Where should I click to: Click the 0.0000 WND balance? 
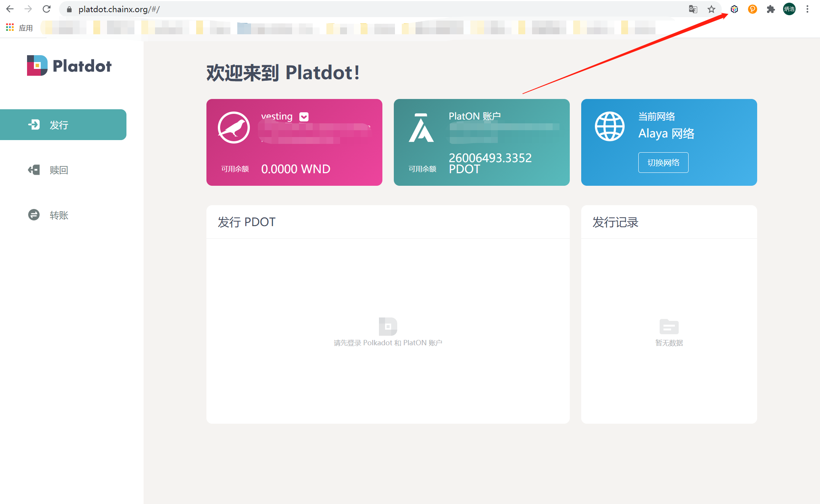[296, 169]
